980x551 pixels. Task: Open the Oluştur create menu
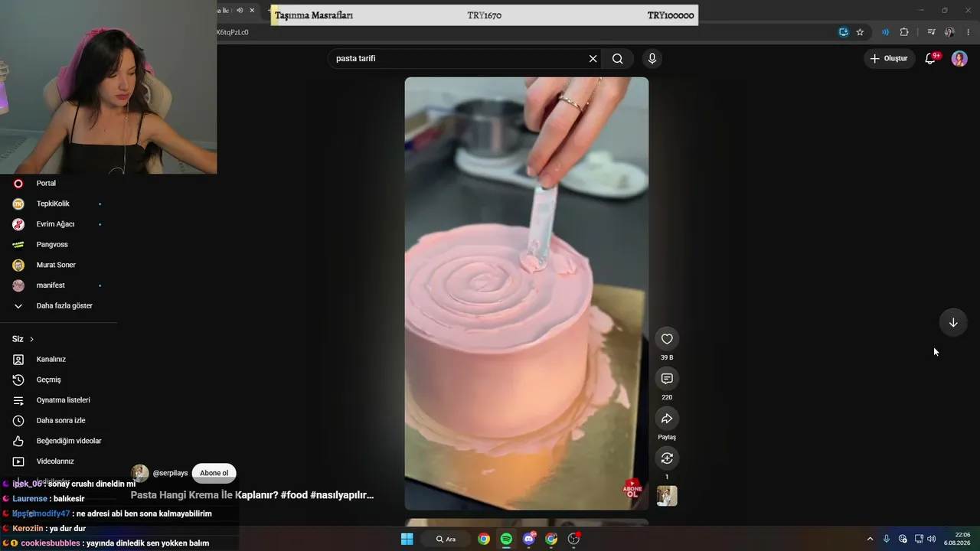click(890, 59)
